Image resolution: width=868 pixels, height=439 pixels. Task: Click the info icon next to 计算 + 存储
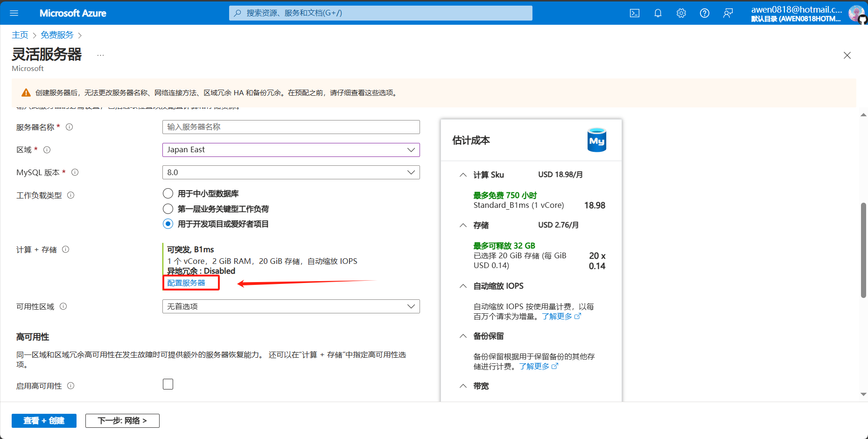coord(66,249)
